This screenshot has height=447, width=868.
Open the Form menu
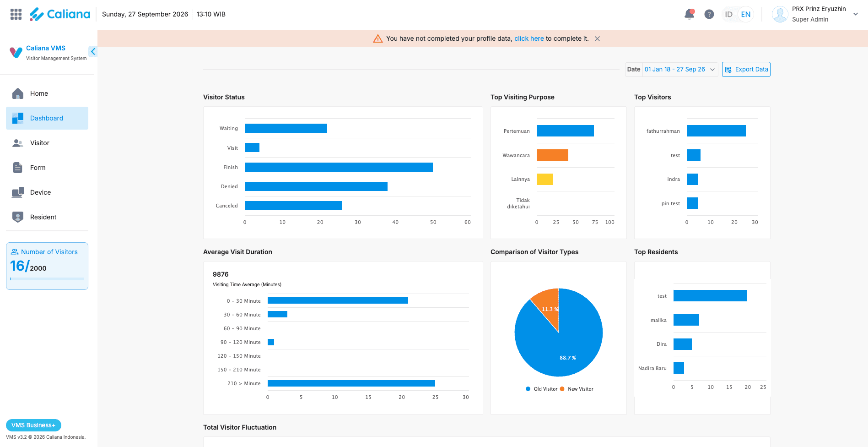point(47,168)
